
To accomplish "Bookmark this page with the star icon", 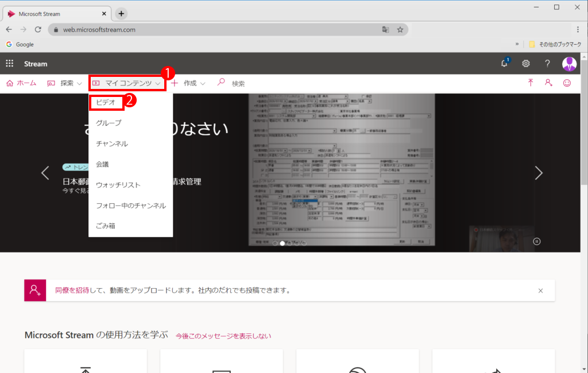I will coord(400,30).
